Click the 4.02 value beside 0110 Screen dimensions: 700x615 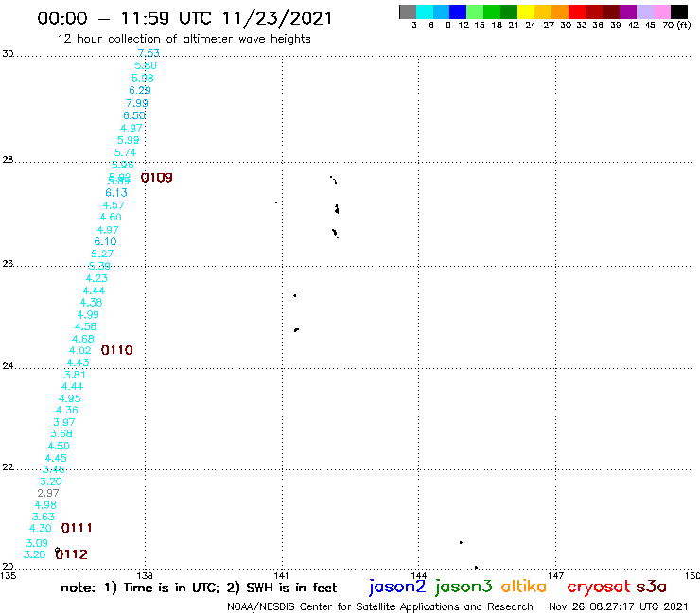[79, 351]
